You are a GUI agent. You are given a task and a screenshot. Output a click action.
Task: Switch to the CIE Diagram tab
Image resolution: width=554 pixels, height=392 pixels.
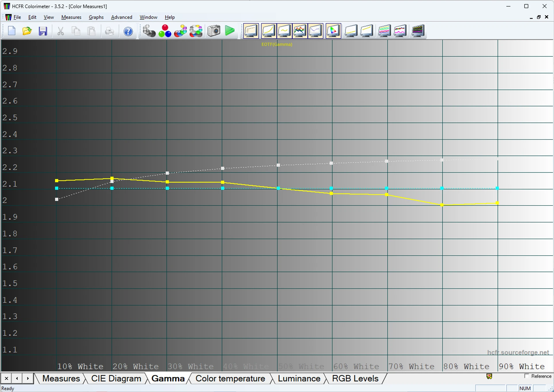pos(116,378)
